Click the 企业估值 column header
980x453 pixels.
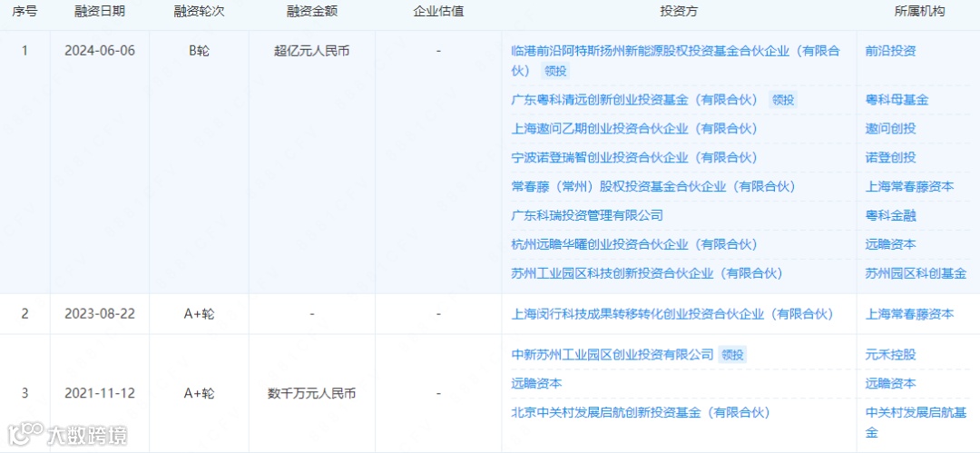click(x=439, y=12)
